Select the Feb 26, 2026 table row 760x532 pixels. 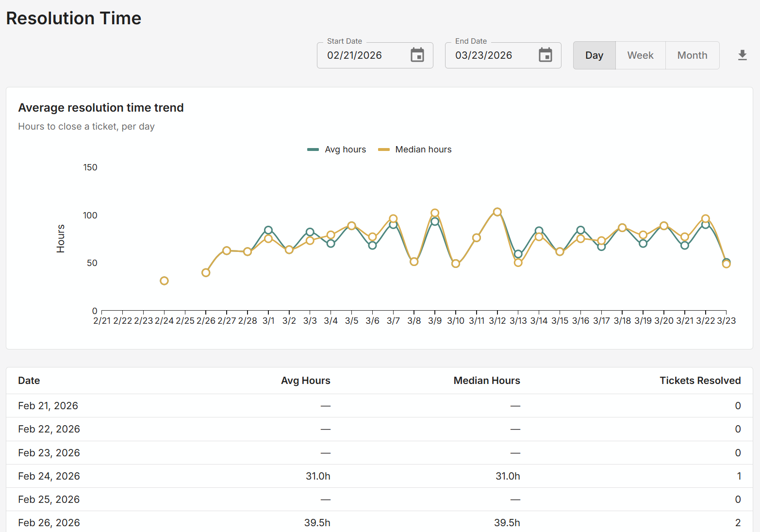379,523
